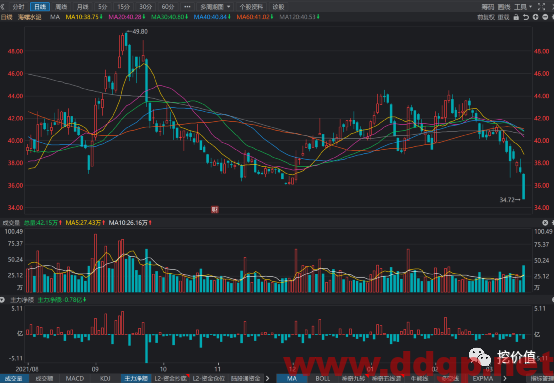Open the 个股资料 stock info button
This screenshot has height=383, width=554.
click(x=251, y=7)
